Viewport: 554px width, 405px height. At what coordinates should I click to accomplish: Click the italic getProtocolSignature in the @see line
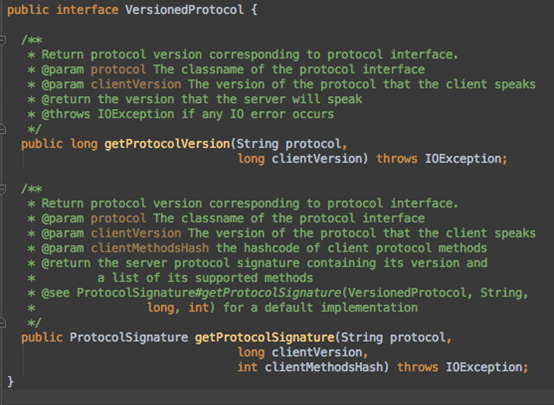coord(271,293)
